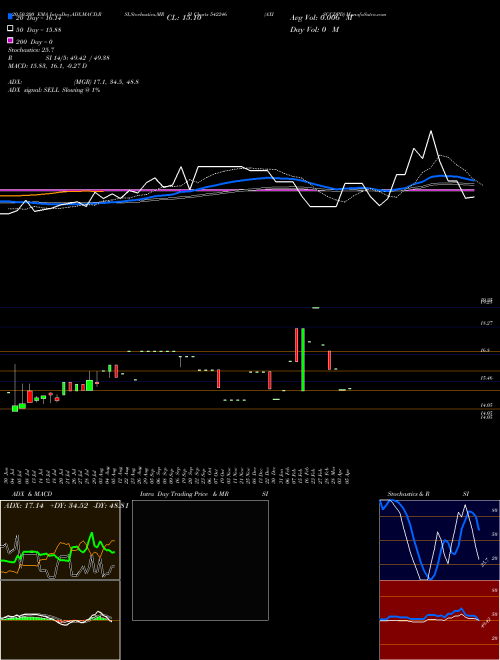This screenshot has width=500, height=660.
Task: Select the '200 Day = 0' legend text
Action: [x=34, y=42]
